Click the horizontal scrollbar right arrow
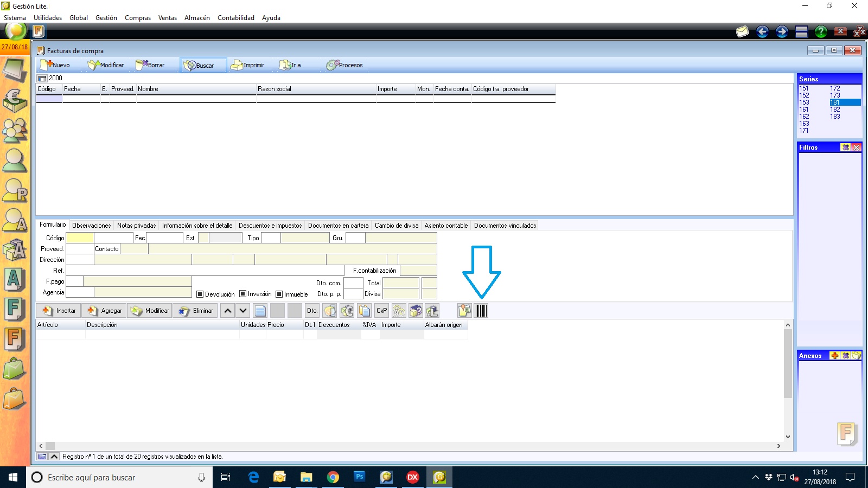868x488 pixels. [779, 446]
